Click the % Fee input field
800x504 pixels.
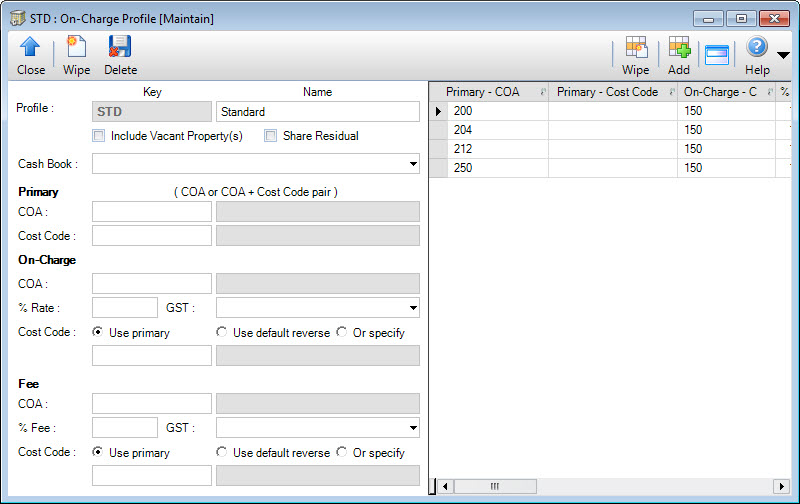125,427
